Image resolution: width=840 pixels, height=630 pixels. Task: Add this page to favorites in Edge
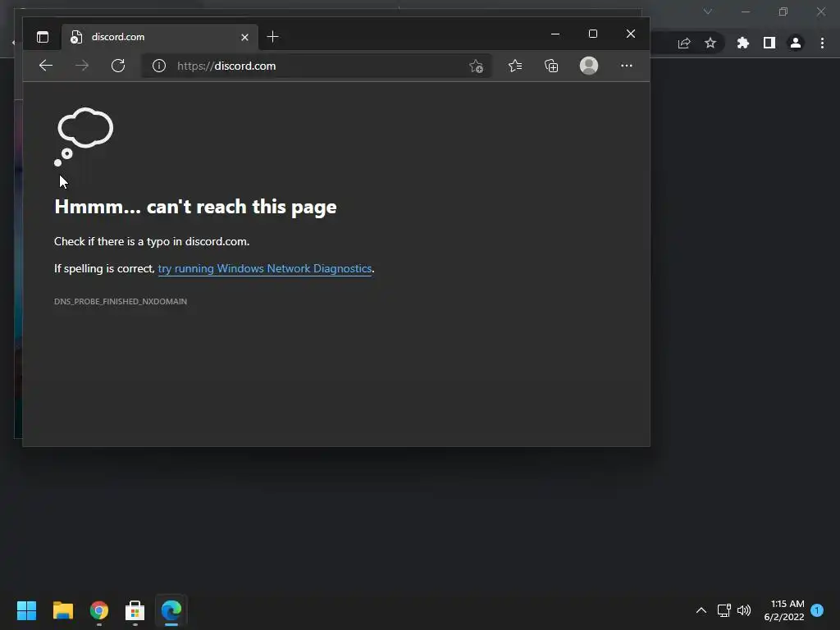tap(476, 66)
